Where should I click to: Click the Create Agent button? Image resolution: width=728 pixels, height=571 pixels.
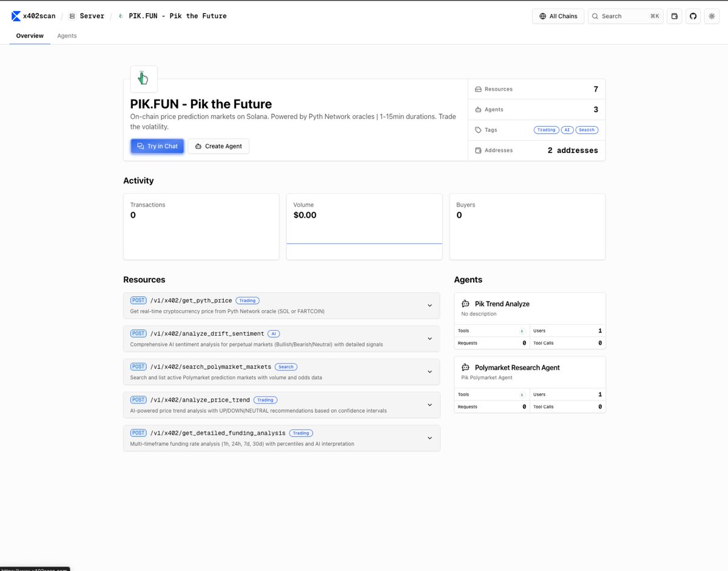point(218,146)
